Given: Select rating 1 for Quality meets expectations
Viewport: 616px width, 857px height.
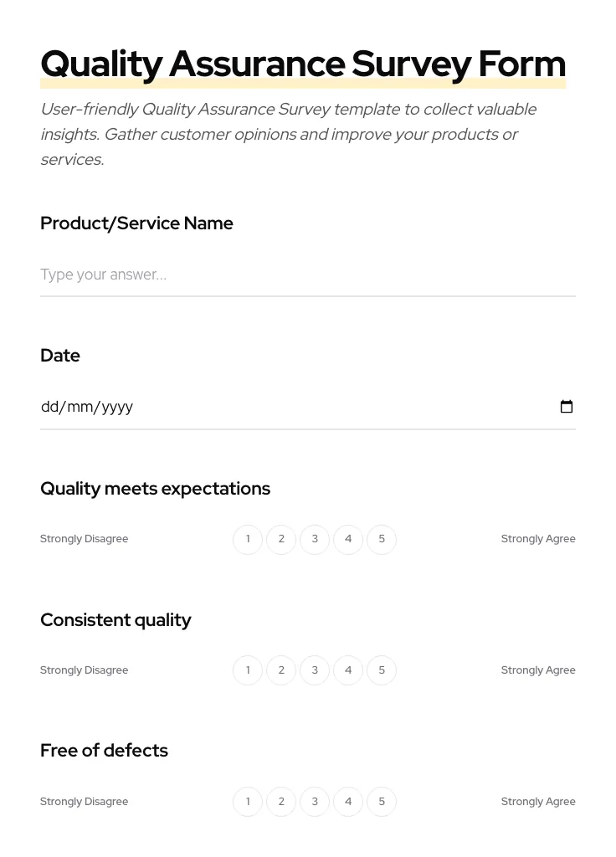Looking at the screenshot, I should point(248,539).
